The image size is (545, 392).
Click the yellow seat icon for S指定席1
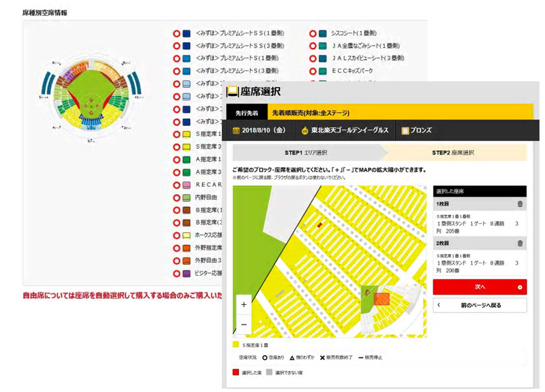click(x=187, y=134)
